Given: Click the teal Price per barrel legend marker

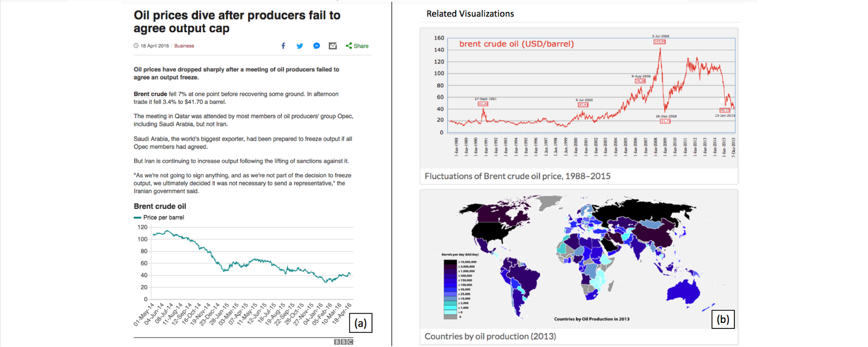Looking at the screenshot, I should tap(137, 218).
